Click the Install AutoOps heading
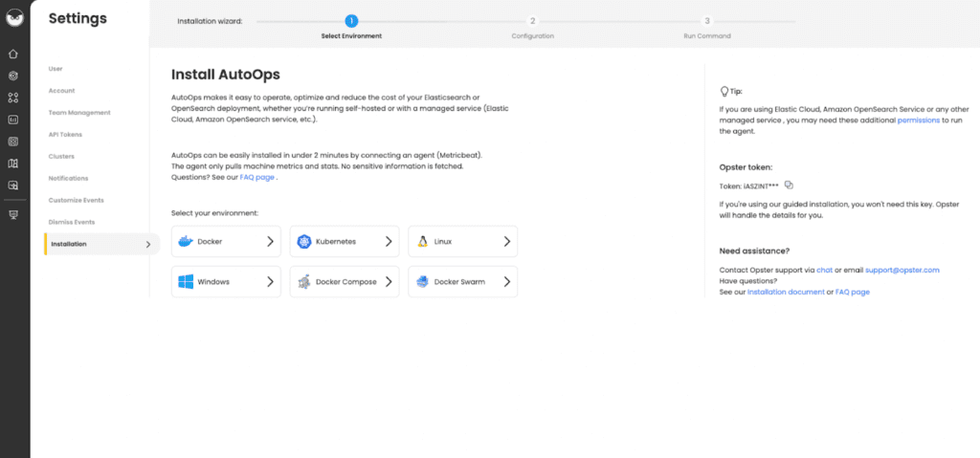980x458 pixels. click(x=226, y=75)
